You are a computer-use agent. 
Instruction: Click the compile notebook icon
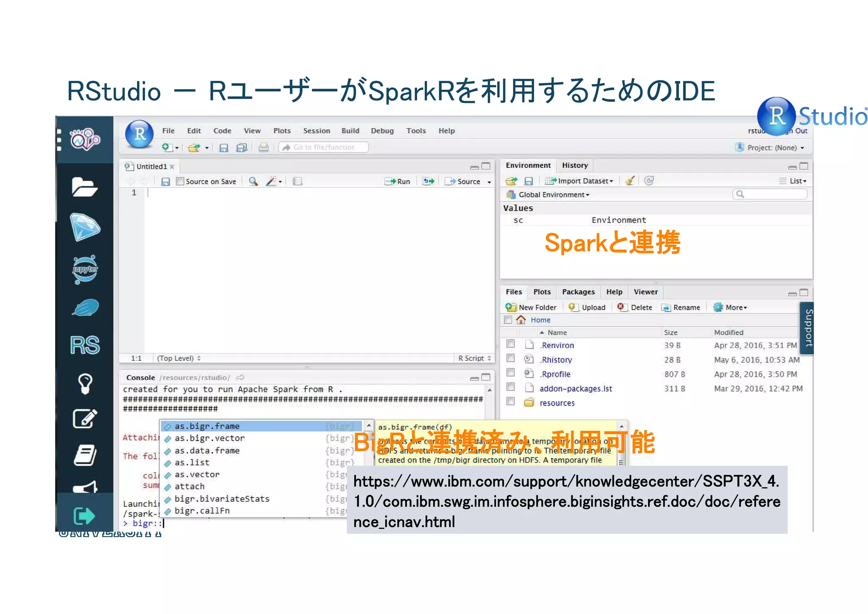point(297,181)
